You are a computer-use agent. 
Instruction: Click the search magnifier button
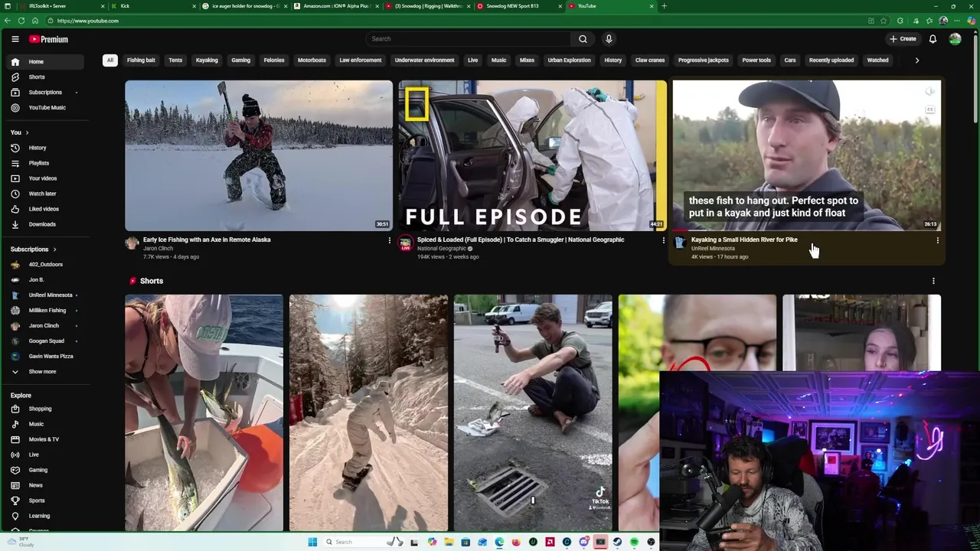(583, 39)
